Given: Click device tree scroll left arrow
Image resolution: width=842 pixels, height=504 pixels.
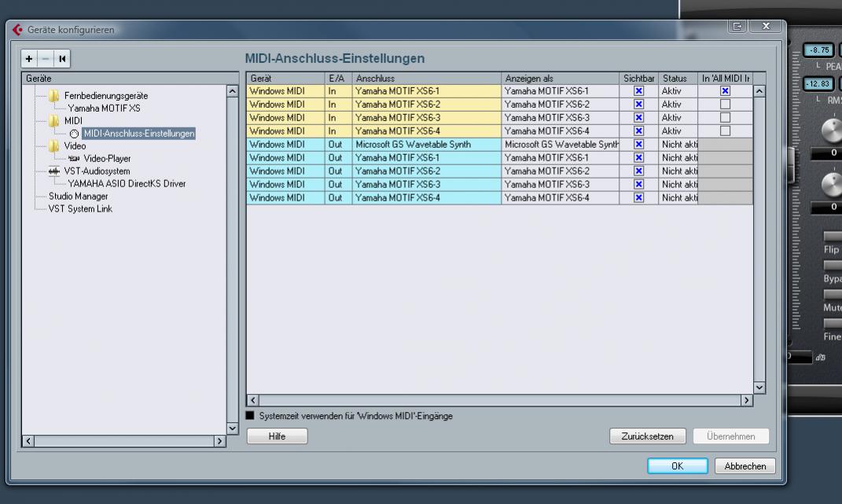Looking at the screenshot, I should click(x=28, y=441).
